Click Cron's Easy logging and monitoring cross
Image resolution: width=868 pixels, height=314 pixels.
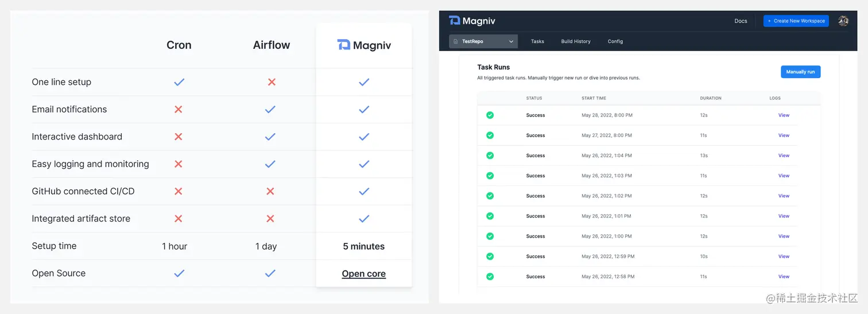click(x=178, y=164)
